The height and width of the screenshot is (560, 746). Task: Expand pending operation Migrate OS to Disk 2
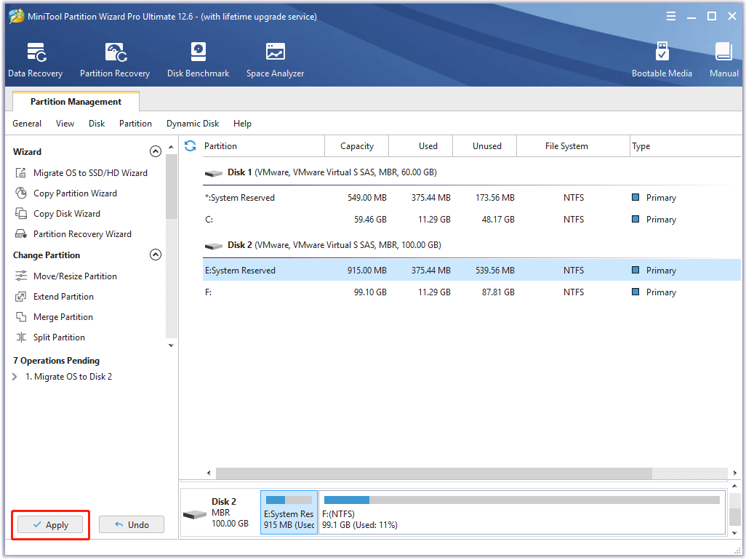[x=15, y=377]
